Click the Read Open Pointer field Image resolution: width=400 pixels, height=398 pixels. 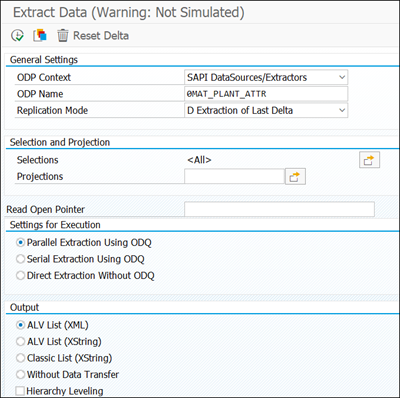coord(279,209)
